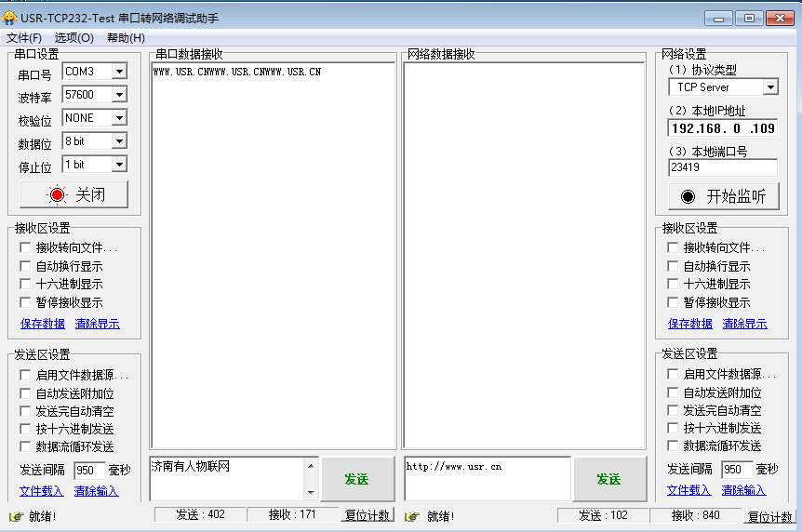Click left 清除显示 link under serial receive
The height and width of the screenshot is (532, 802).
tap(97, 324)
